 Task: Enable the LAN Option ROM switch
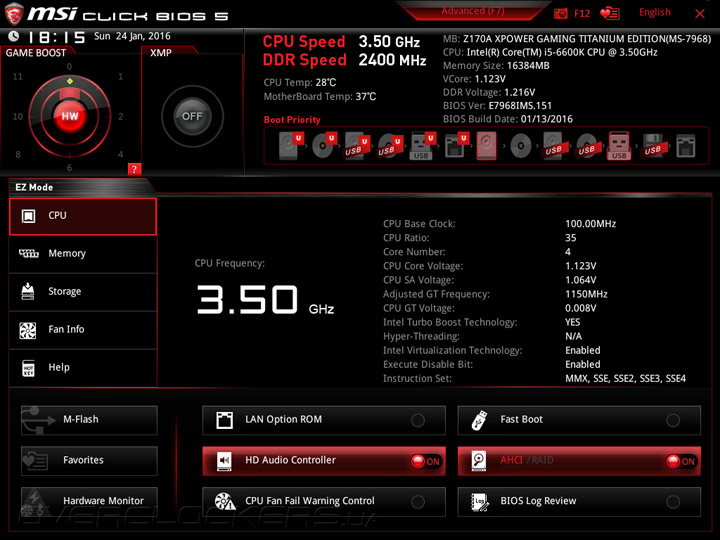418,420
